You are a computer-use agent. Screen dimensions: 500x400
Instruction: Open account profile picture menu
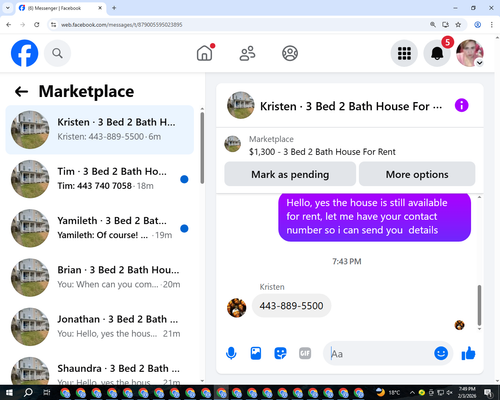coord(470,53)
